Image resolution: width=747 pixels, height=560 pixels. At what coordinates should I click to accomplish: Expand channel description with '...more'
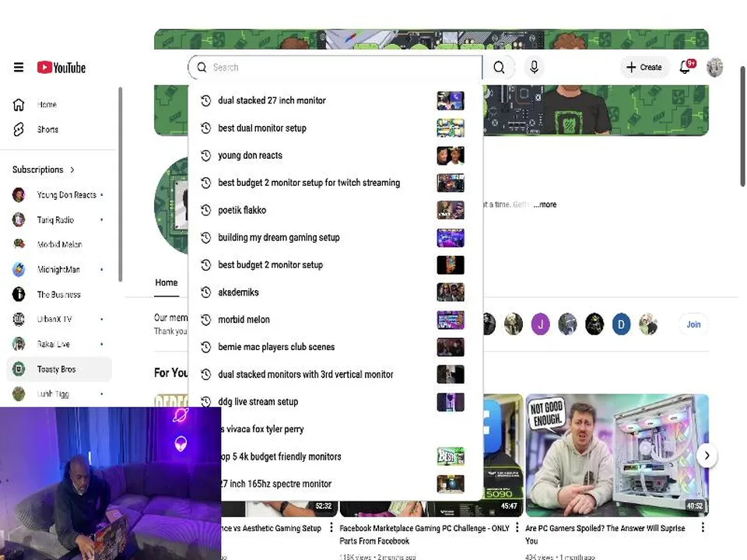545,205
